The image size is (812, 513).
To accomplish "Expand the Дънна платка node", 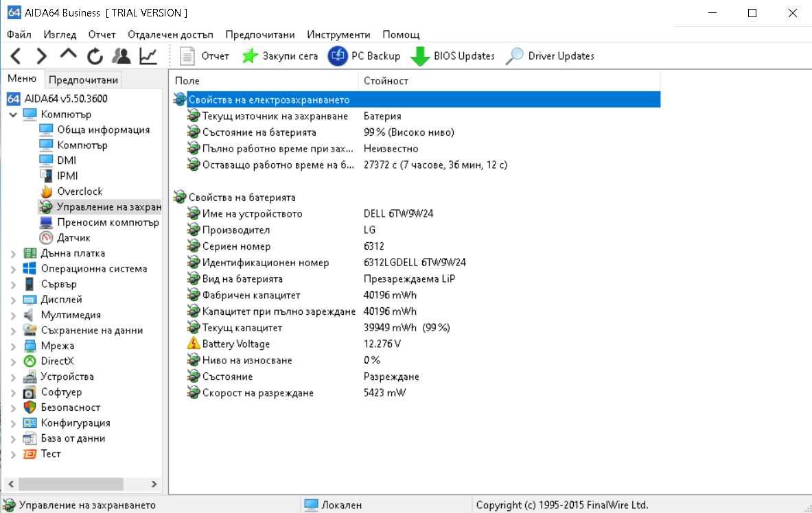I will click(13, 254).
